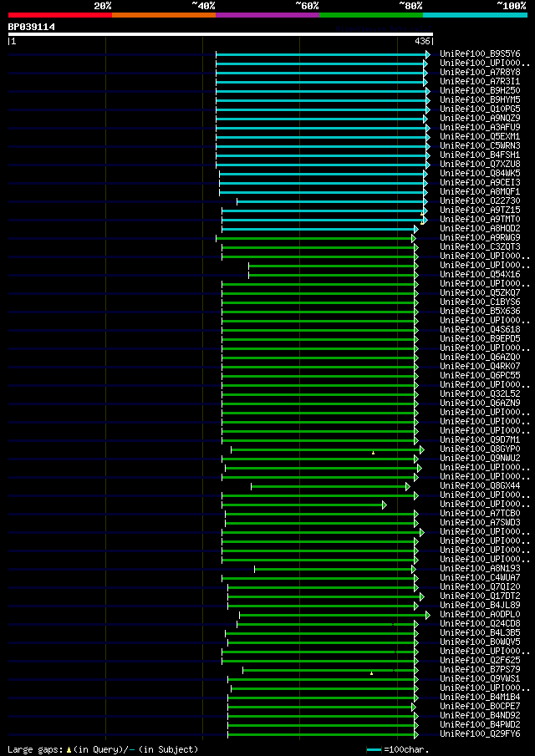Open hit UniRef100_Q6AZQ0

[x=480, y=357]
